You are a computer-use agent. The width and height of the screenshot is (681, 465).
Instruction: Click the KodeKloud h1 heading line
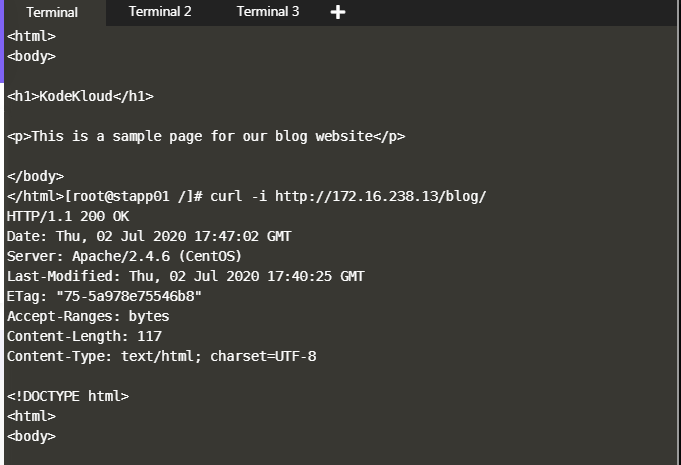80,96
